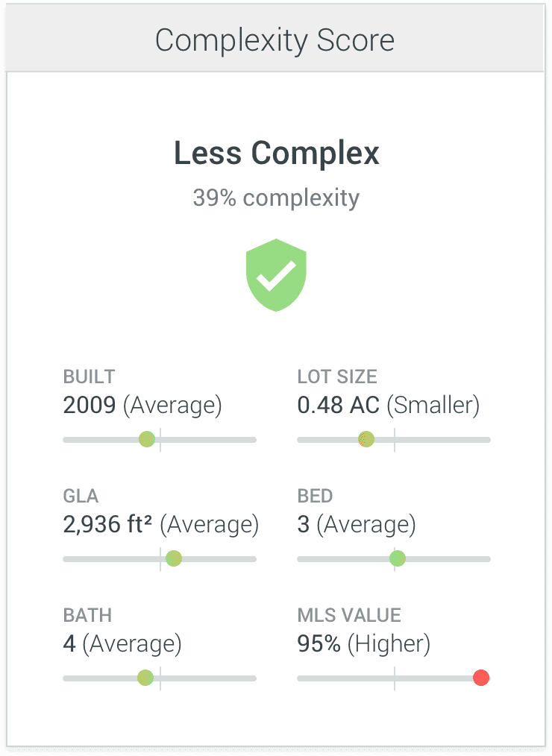Click the 95% (Higher) value
This screenshot has height=756, width=552.
click(x=364, y=643)
